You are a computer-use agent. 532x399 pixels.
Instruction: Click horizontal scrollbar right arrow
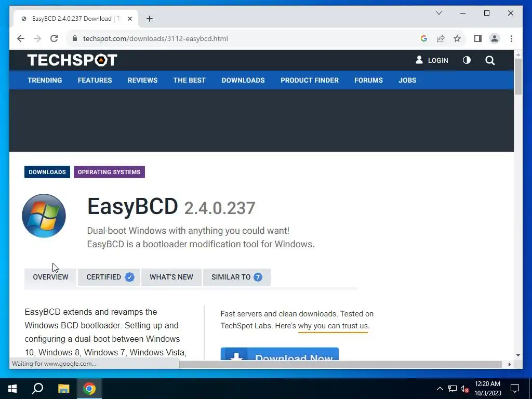coord(509,364)
